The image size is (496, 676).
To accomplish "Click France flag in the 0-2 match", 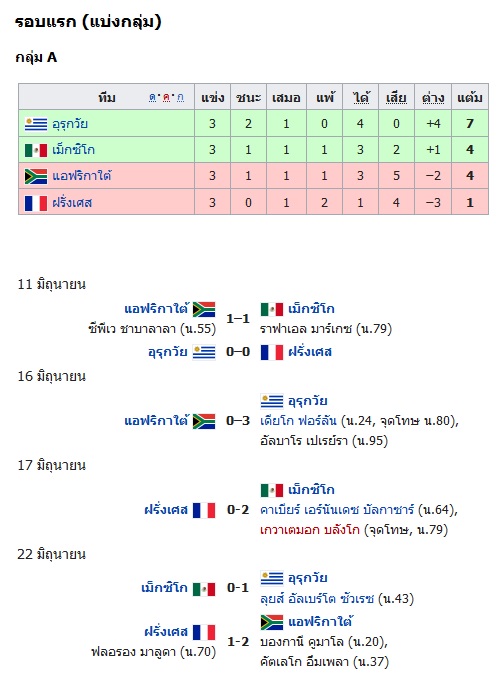I will pos(204,510).
